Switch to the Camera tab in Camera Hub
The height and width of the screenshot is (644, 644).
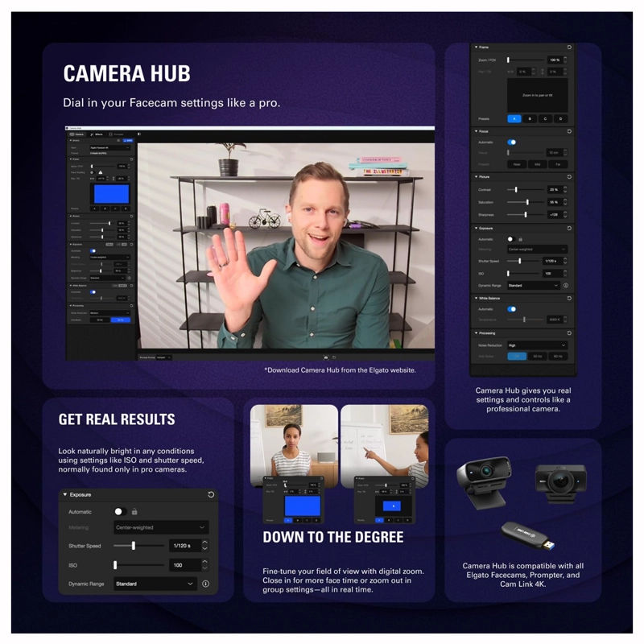[x=76, y=134]
